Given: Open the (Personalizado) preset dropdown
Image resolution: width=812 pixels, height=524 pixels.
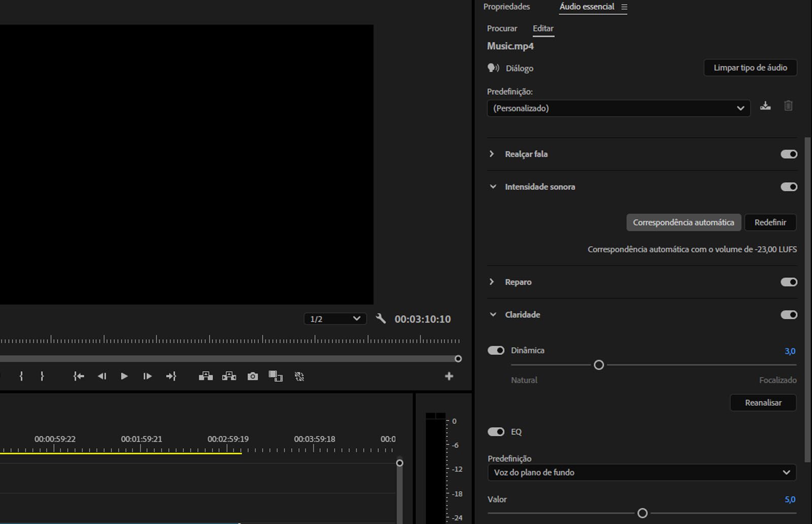Looking at the screenshot, I should [618, 109].
